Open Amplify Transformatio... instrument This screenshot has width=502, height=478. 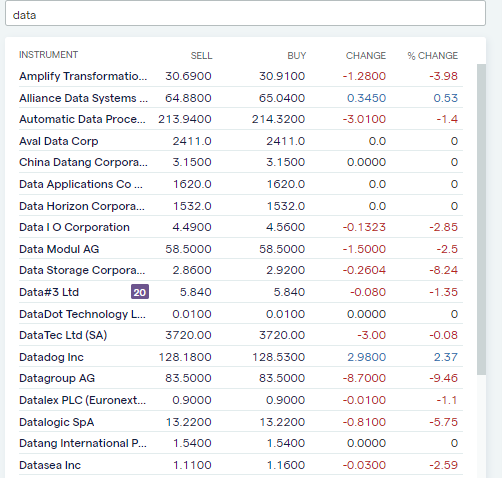[83, 76]
